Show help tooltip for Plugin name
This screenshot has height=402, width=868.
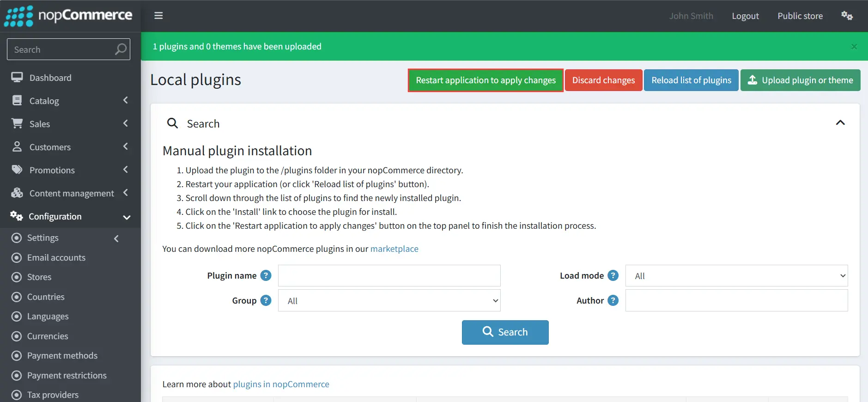[266, 275]
